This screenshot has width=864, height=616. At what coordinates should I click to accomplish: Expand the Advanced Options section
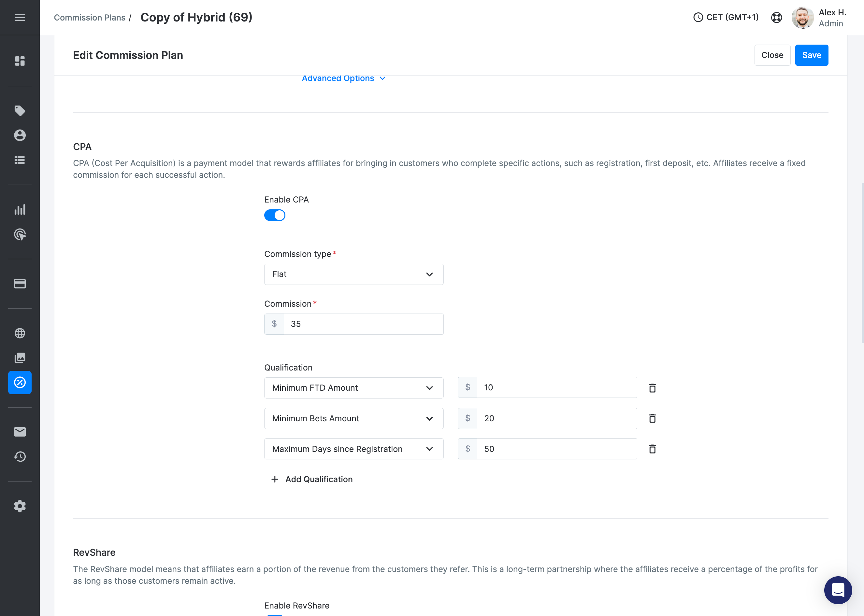(343, 78)
